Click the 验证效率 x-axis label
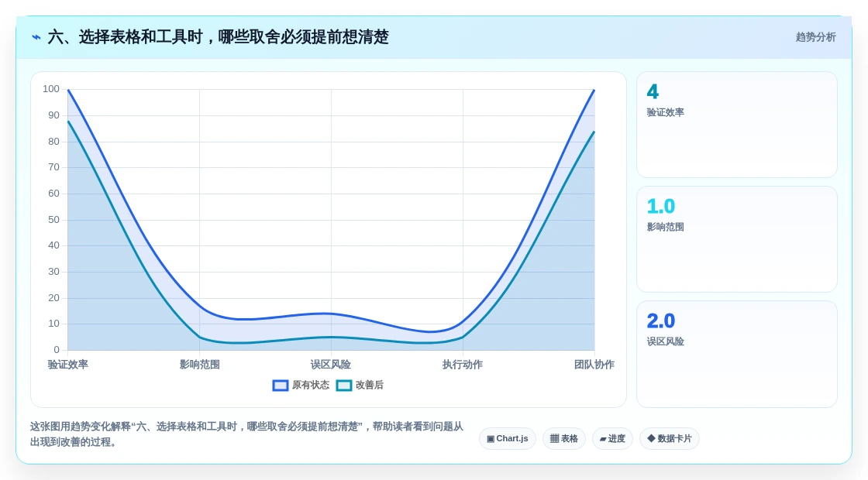This screenshot has width=868, height=480. coord(68,365)
